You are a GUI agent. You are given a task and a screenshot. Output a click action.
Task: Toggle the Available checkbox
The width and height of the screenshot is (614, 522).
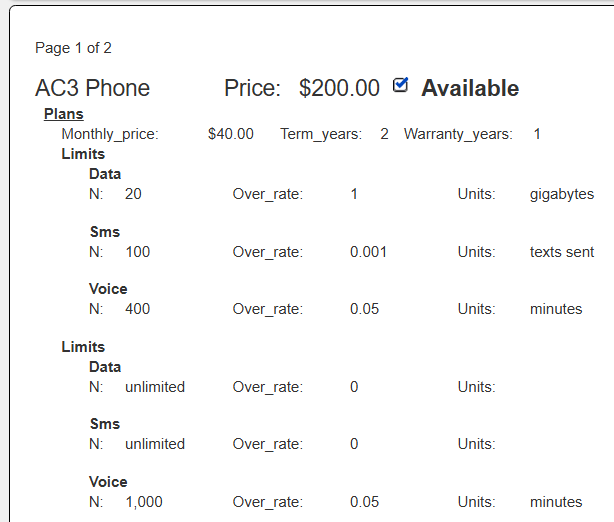[400, 85]
